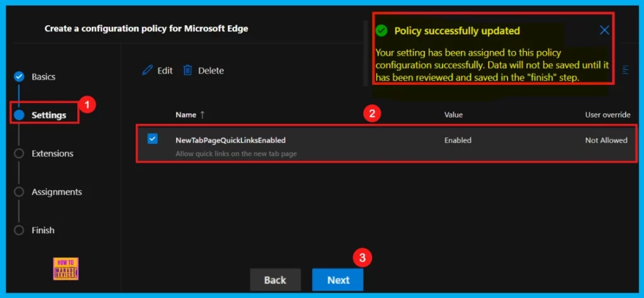
Task: Open the Extensions step
Action: point(52,153)
